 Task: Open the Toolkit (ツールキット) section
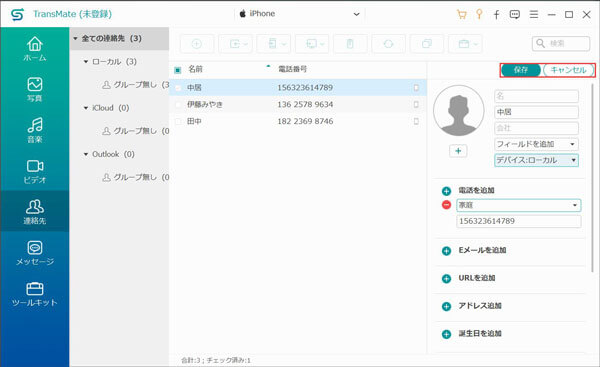(x=34, y=294)
